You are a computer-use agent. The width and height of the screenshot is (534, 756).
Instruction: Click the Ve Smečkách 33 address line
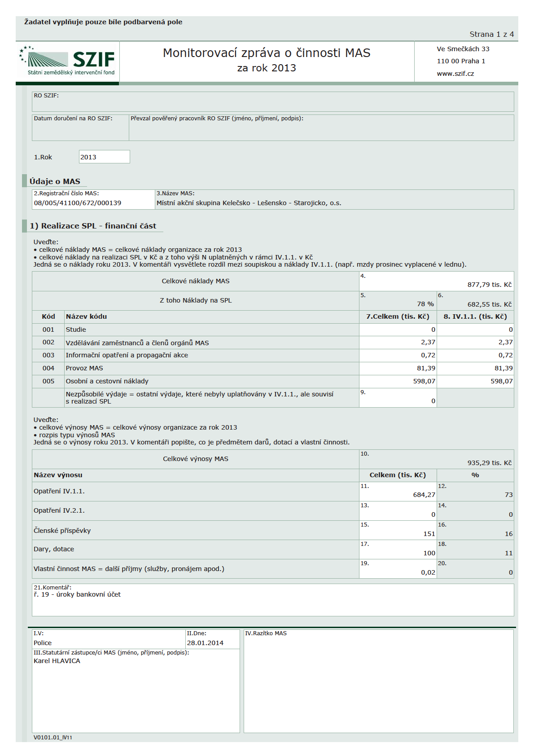pos(463,49)
